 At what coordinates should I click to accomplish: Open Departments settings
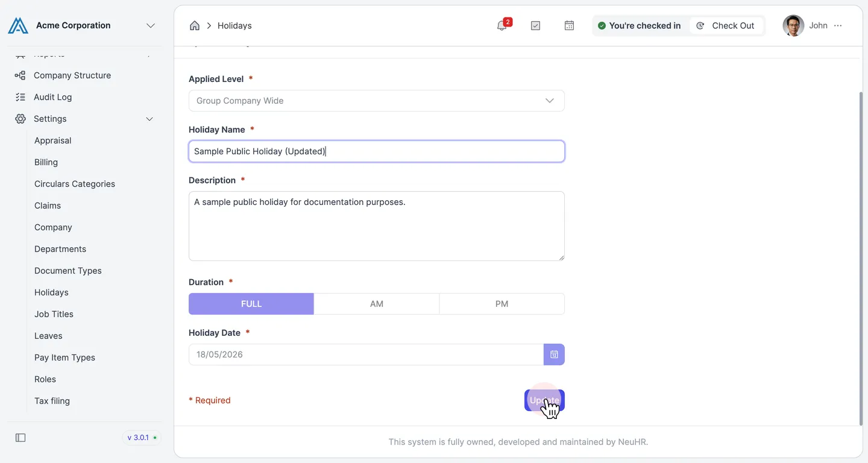coord(60,249)
